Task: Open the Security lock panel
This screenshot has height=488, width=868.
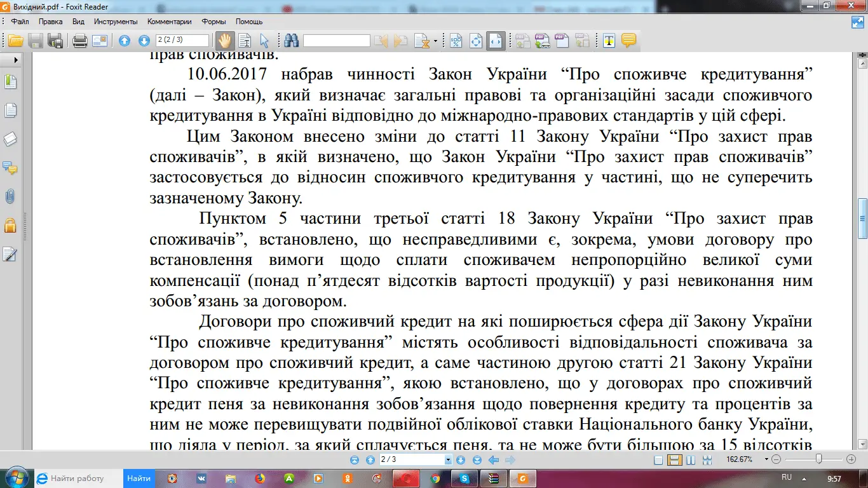Action: coord(10,225)
